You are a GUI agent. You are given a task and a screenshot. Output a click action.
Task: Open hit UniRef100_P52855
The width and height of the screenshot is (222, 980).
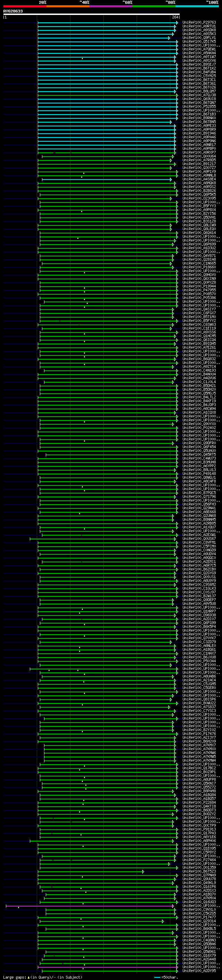point(199,106)
